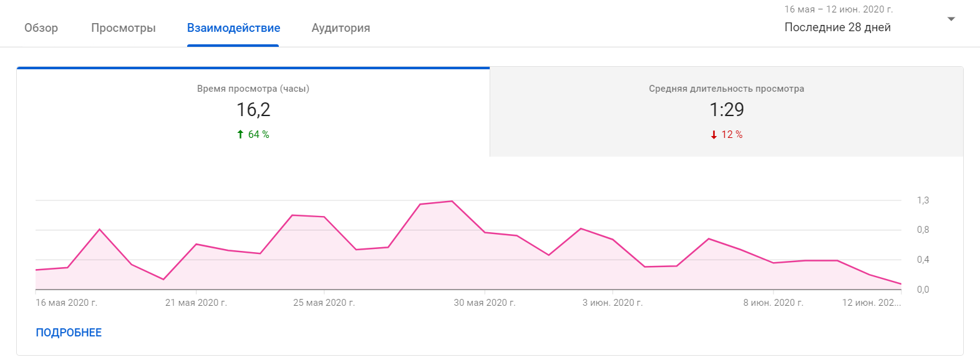Viewport: 980px width, 362px height.
Task: Click the green up arrow beside 64 %
Action: tap(240, 134)
